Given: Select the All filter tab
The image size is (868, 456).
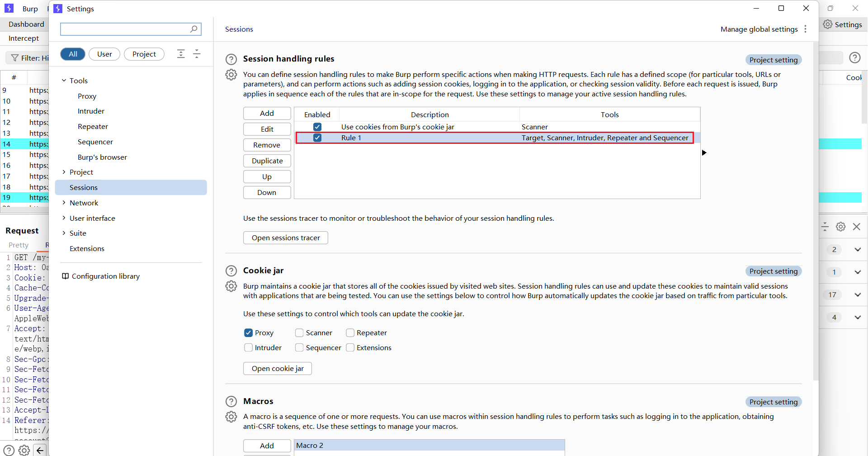Looking at the screenshot, I should [x=73, y=54].
